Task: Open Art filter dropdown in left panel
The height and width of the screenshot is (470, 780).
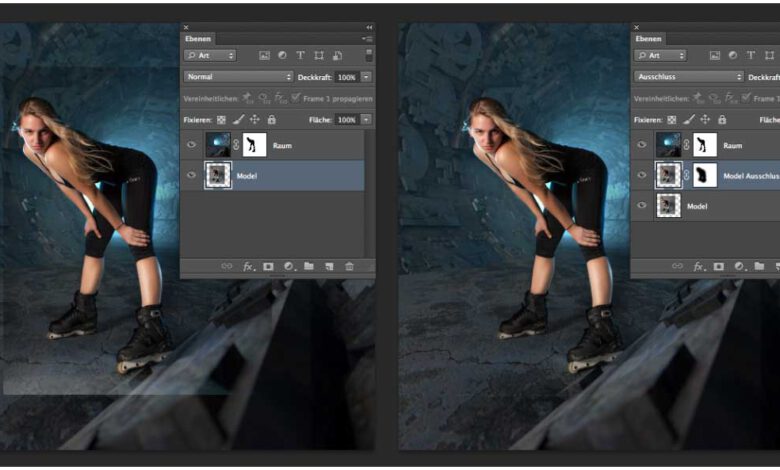Action: [x=210, y=55]
